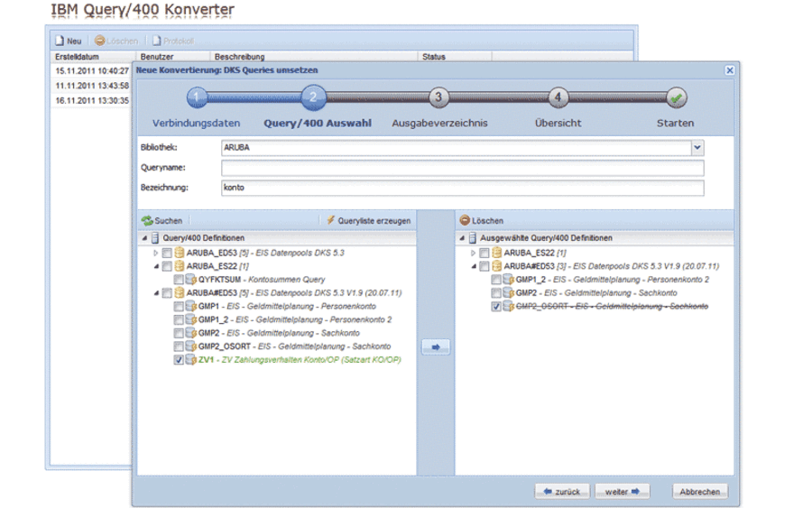Go to step 4 Übersicht

558,97
